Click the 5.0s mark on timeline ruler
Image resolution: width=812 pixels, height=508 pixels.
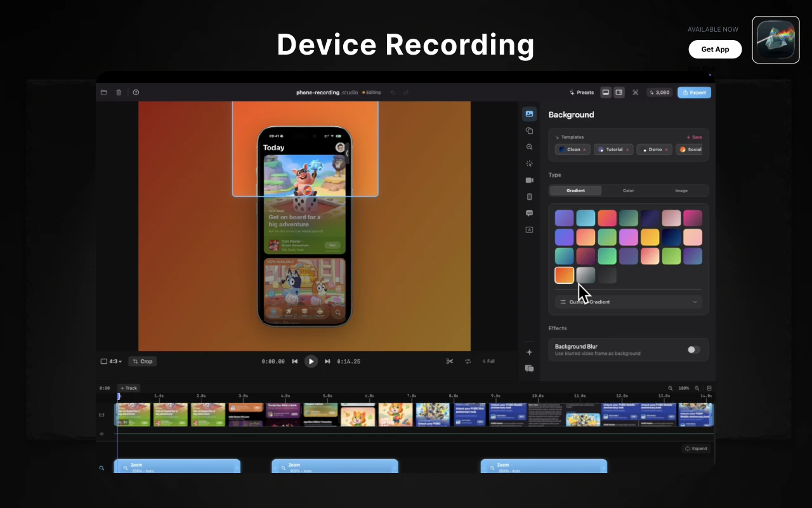(327, 395)
